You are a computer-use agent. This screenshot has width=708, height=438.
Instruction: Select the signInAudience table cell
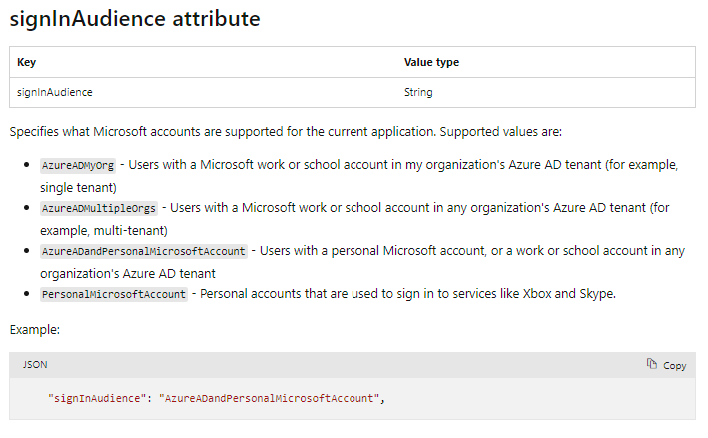[x=55, y=93]
